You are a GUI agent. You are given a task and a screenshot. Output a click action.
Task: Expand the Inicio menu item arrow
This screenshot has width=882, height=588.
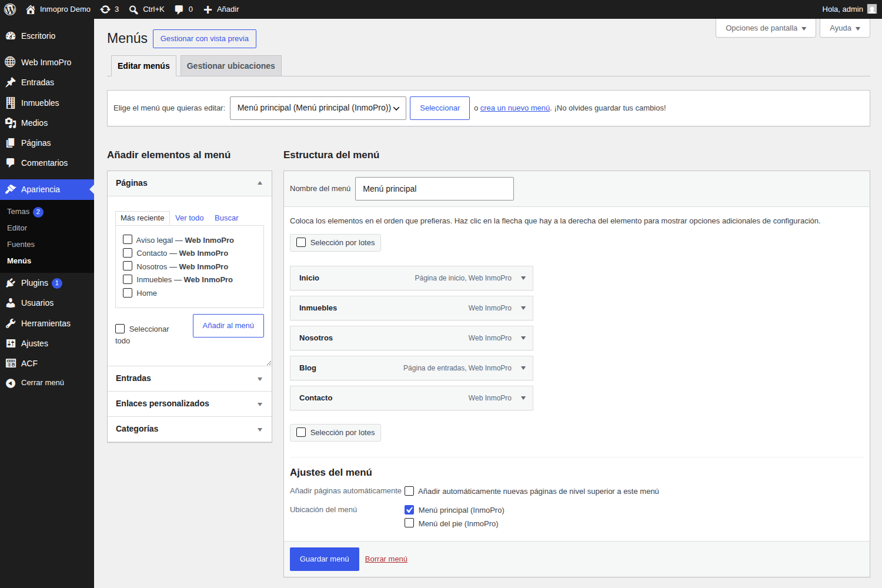pyautogui.click(x=523, y=278)
